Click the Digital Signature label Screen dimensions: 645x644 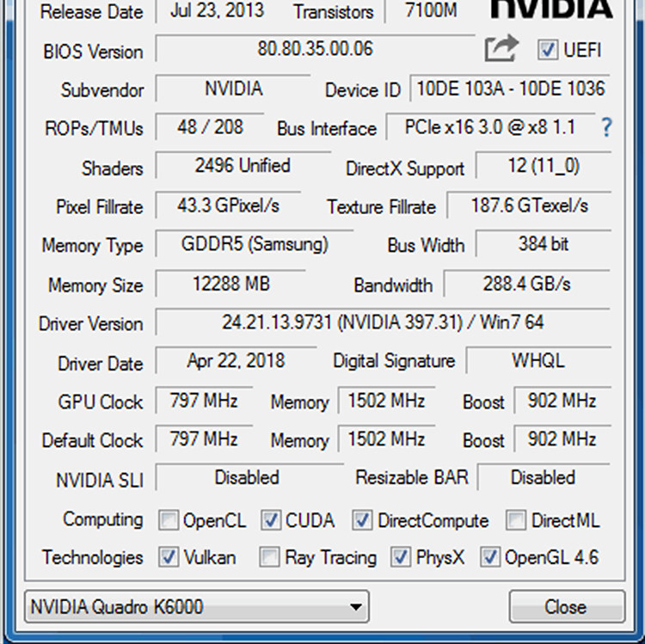(x=394, y=361)
